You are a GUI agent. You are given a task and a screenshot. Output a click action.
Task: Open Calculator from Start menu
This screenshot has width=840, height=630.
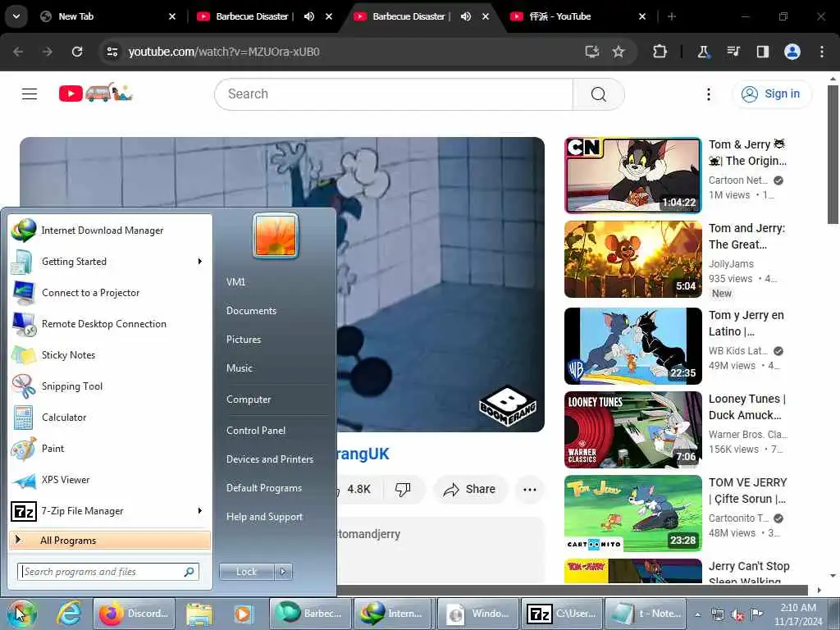(110, 418)
